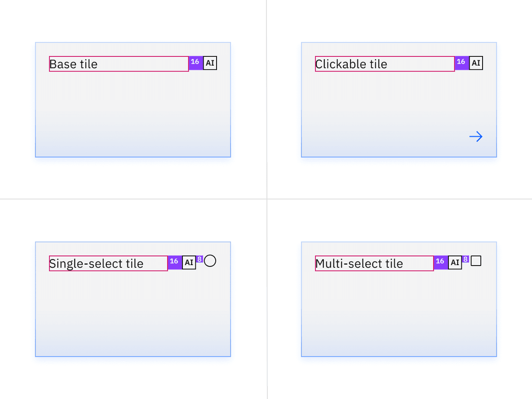Click the AI label on Single-select tile
The width and height of the screenshot is (532, 399).
189,263
